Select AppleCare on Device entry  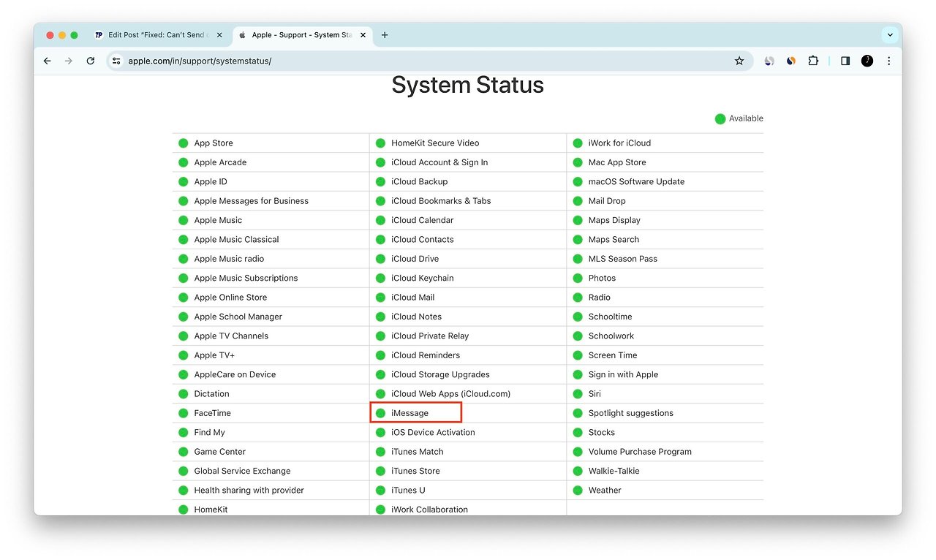tap(271, 374)
